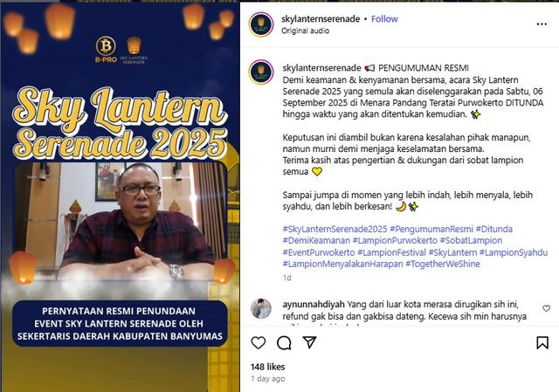Open skylanternserenade username in post header
Image resolution: width=559 pixels, height=392 pixels.
tap(321, 19)
